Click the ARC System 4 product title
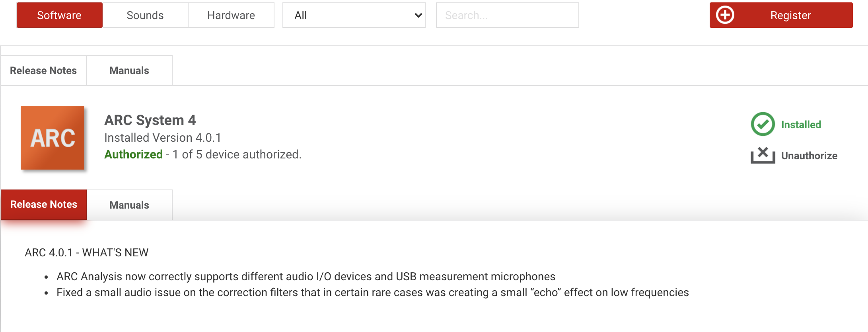Screen dimensions: 868x332 [150, 120]
